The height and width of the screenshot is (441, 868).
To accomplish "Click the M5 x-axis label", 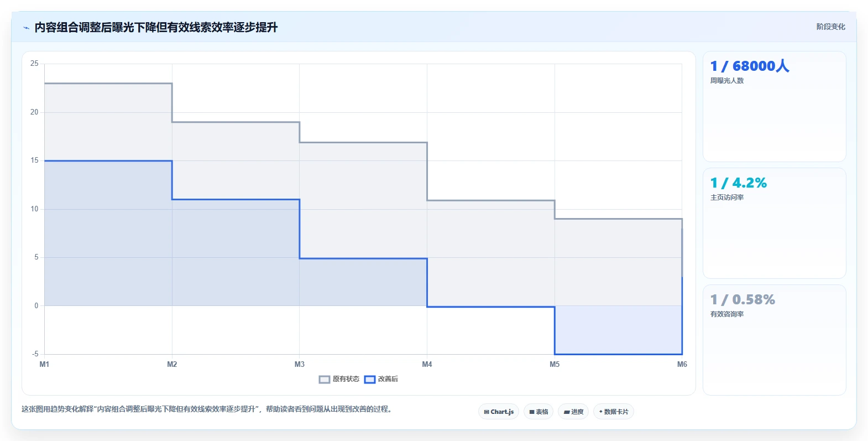I will click(x=555, y=364).
